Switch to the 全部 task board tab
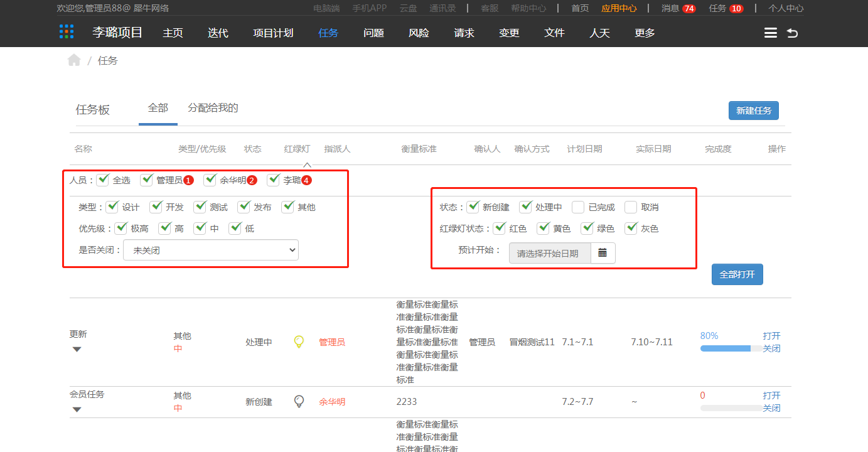The height and width of the screenshot is (452, 868). [x=158, y=108]
